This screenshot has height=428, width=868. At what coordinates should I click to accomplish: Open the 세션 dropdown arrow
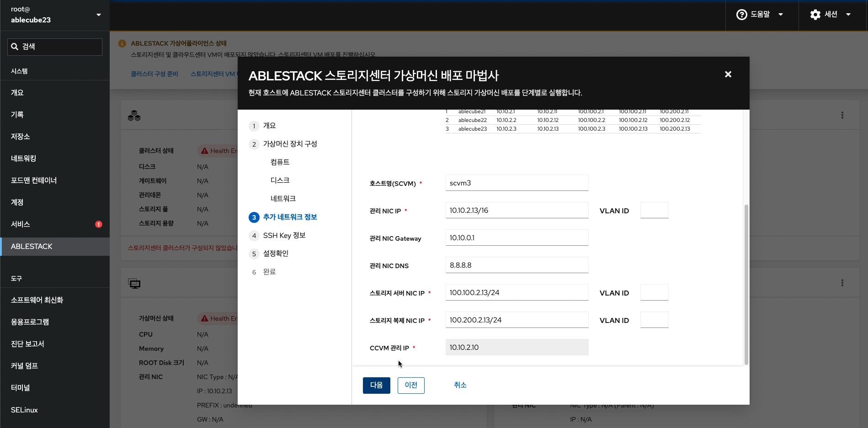coord(849,14)
